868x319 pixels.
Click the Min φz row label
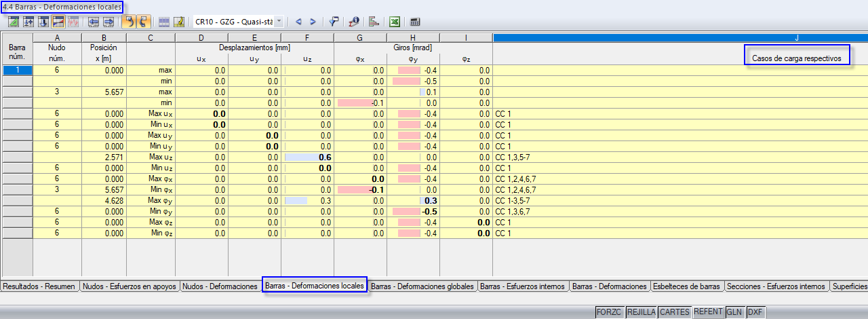click(151, 233)
